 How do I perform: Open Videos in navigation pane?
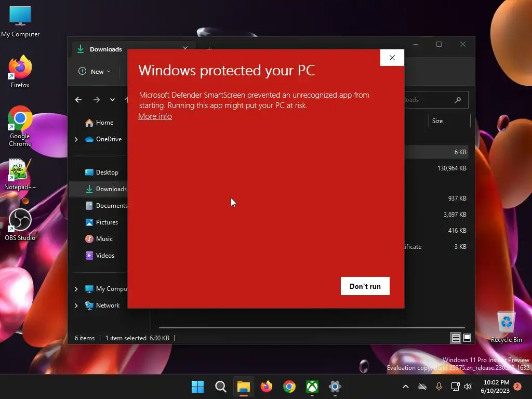coord(100,256)
